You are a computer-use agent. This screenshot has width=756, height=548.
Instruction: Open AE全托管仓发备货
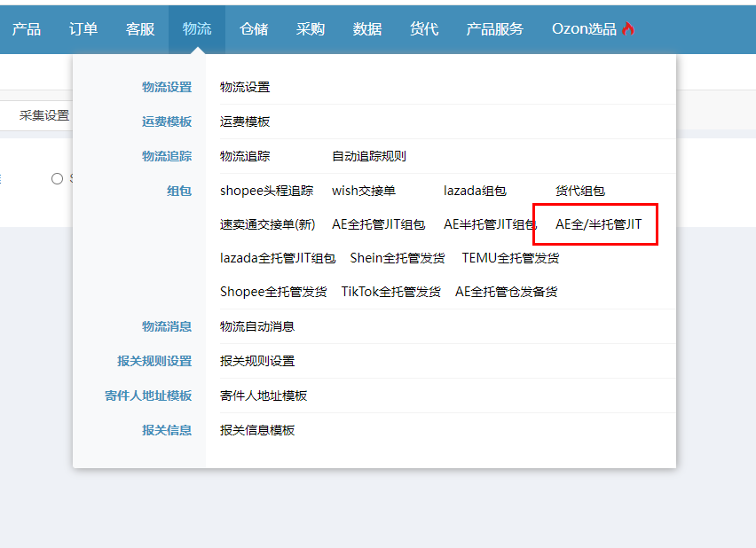coord(507,292)
